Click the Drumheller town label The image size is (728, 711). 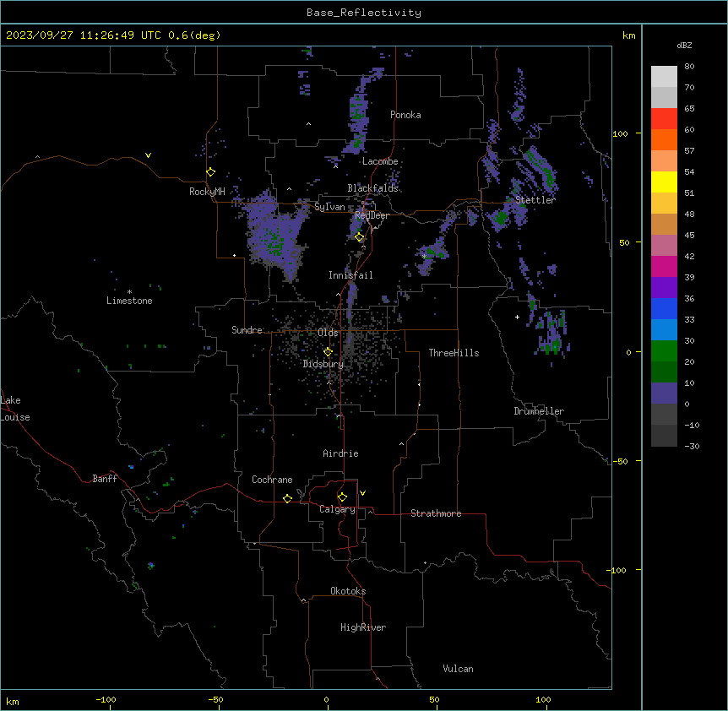(539, 411)
